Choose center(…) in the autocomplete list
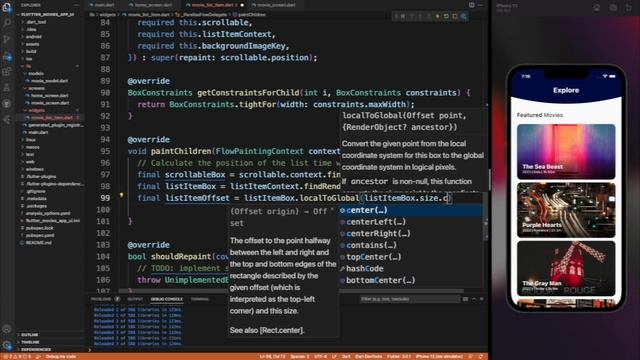Image resolution: width=640 pixels, height=360 pixels. [x=411, y=210]
